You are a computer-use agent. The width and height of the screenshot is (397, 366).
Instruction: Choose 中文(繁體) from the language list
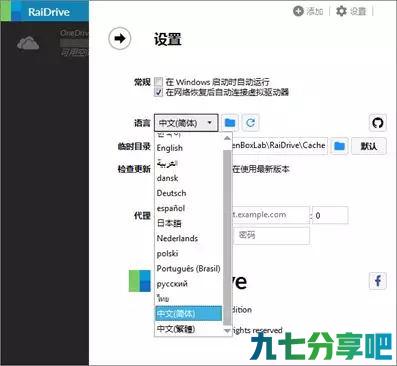click(188, 329)
